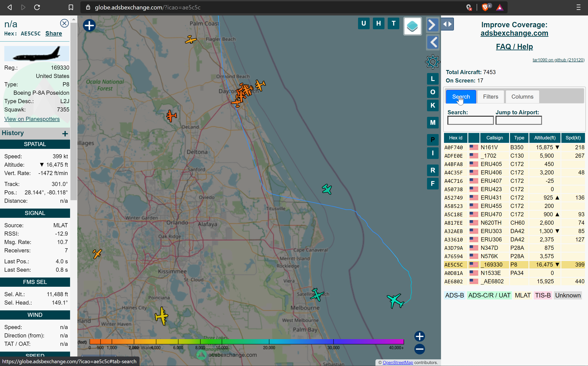Click the P-8 aircraft thumbnail image
Image resolution: width=588 pixels, height=366 pixels.
click(x=37, y=53)
